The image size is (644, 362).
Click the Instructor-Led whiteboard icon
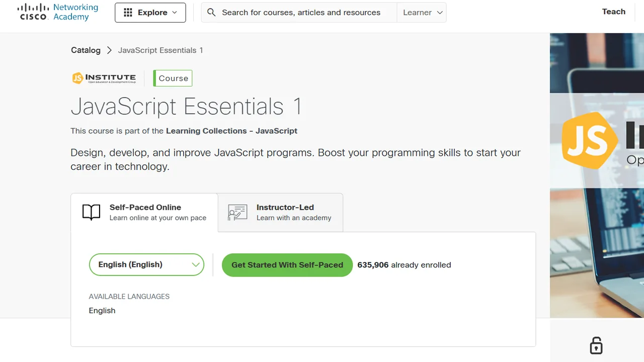pyautogui.click(x=237, y=212)
